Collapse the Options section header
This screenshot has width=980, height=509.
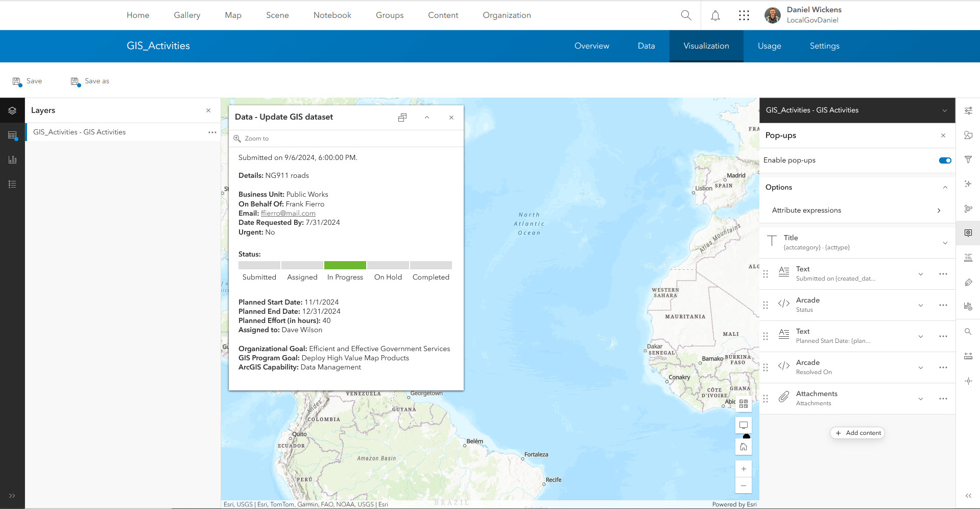point(944,187)
